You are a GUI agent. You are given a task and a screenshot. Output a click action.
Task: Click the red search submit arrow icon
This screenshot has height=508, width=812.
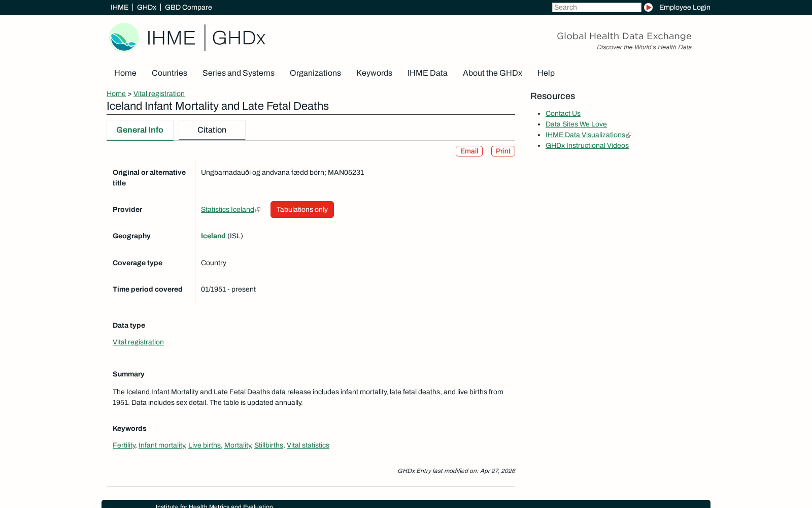tap(648, 7)
